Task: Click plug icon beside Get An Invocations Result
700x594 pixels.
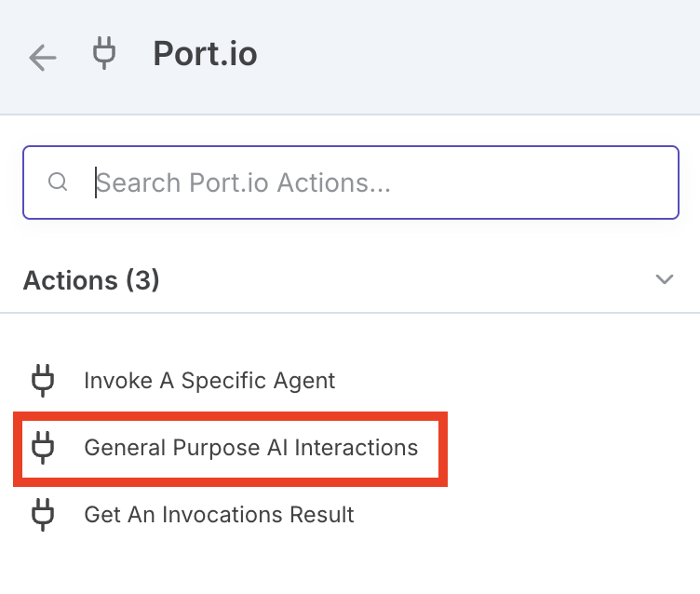Action: point(43,513)
